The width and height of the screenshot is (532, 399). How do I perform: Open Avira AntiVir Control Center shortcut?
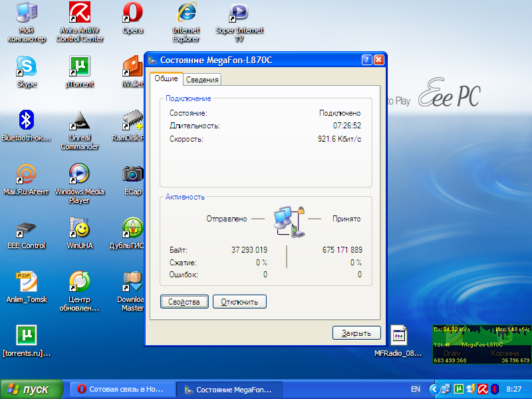80,13
